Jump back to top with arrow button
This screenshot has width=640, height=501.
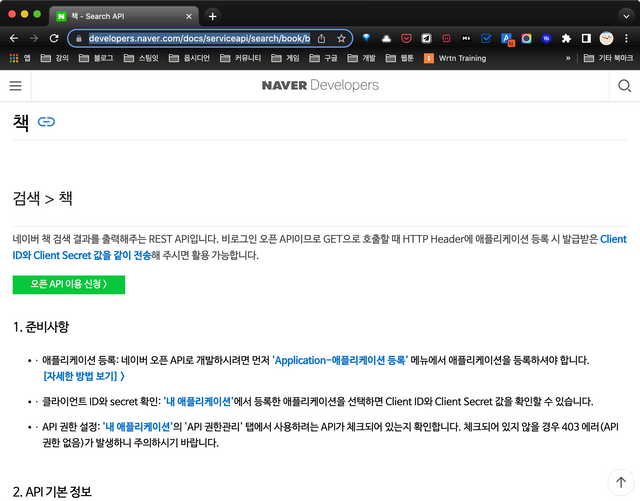click(621, 482)
